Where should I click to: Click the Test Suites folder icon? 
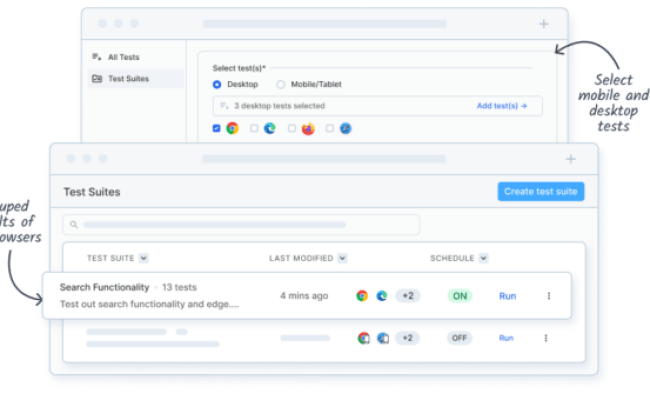[x=97, y=78]
